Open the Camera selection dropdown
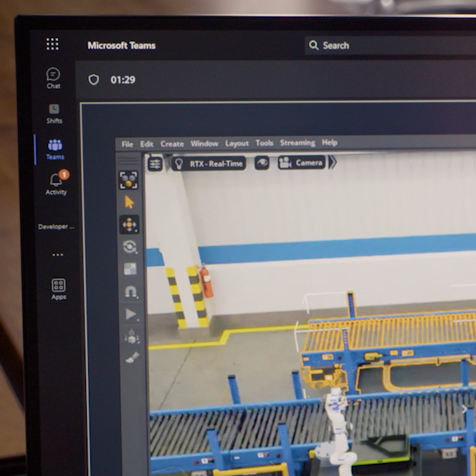Viewport: 476px width, 476px height. (302, 163)
